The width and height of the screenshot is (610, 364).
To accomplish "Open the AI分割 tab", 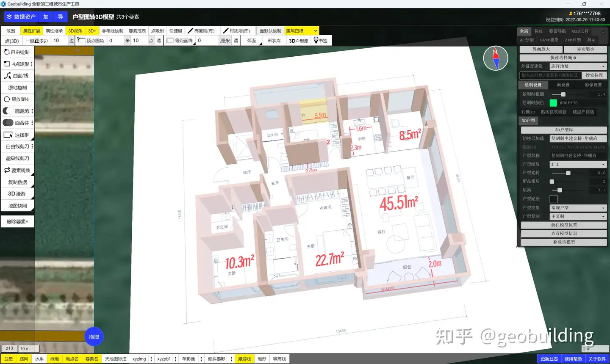I will point(527,40).
